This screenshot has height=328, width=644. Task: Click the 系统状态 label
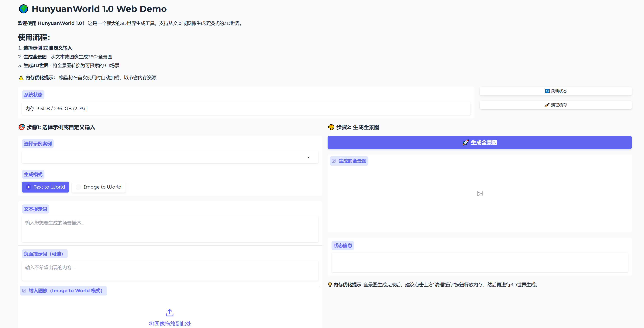[33, 95]
